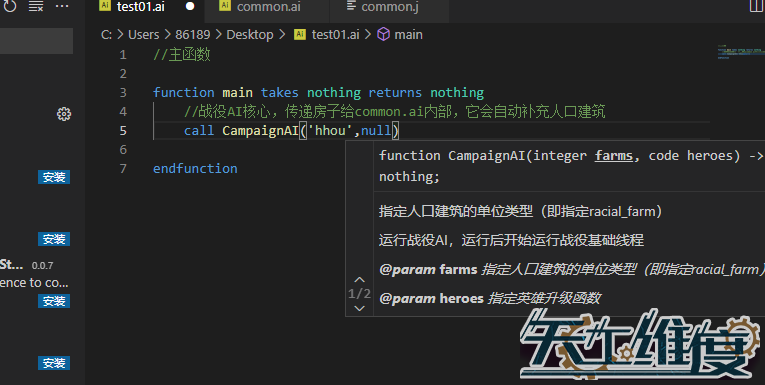Click the 'returns' keyword on line 3
This screenshot has width=765, height=385.
click(x=395, y=93)
